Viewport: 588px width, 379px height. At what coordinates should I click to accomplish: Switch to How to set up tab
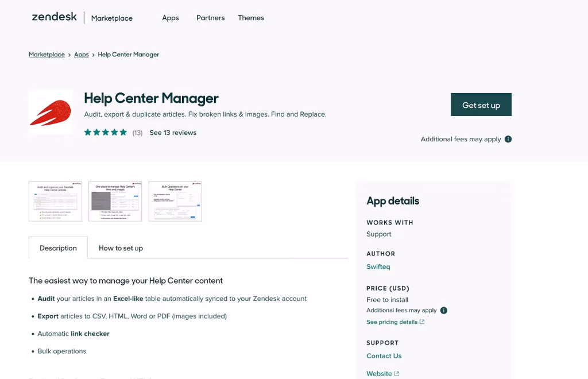[121, 248]
